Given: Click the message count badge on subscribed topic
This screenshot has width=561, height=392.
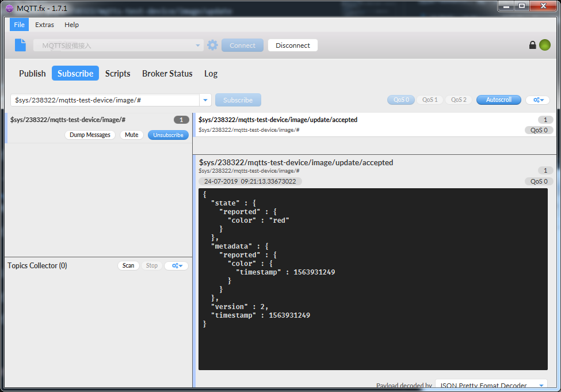Looking at the screenshot, I should click(x=181, y=120).
